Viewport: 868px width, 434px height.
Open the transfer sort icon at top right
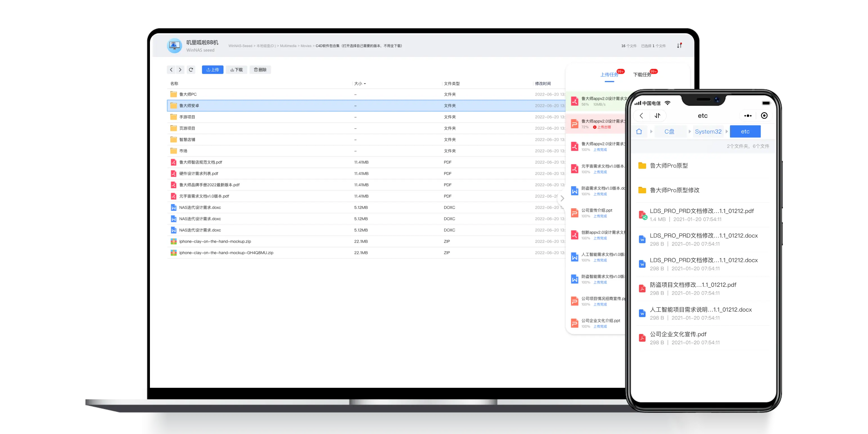[679, 45]
